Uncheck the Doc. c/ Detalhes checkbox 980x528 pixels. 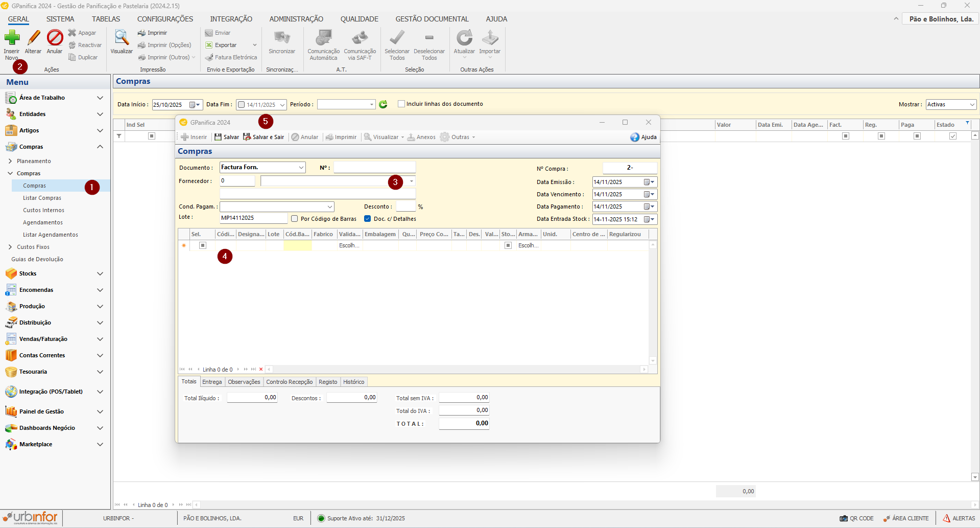(367, 219)
